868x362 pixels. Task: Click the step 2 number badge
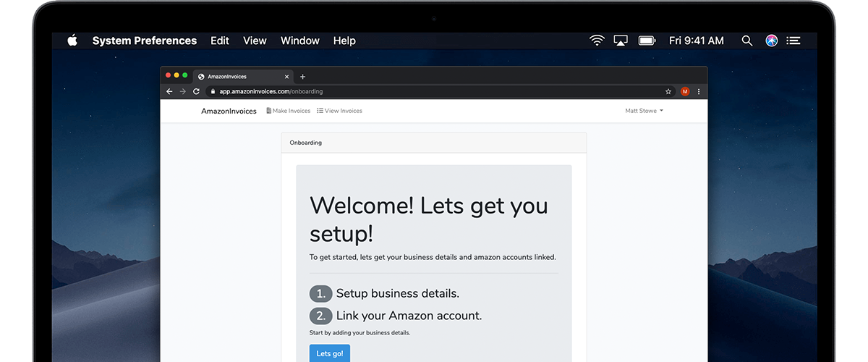tap(320, 316)
